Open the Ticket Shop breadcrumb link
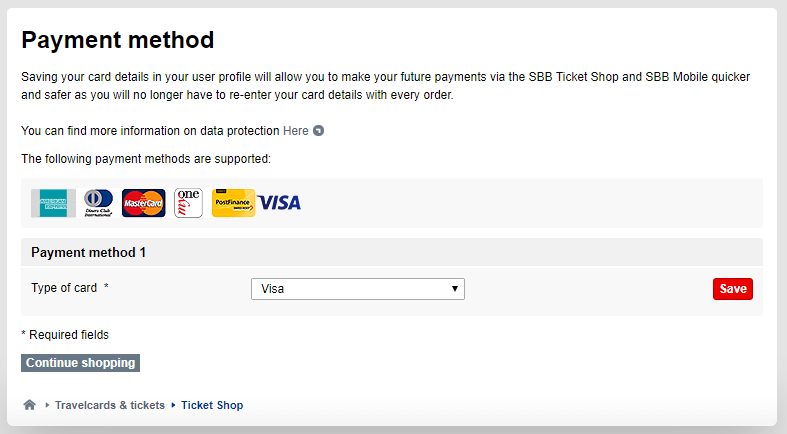 tap(212, 405)
